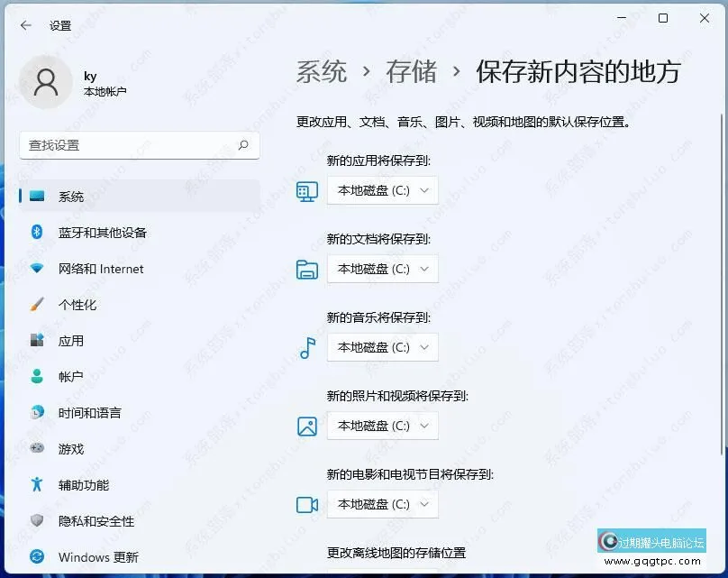The image size is (728, 578).
Task: Open 时间和语言 settings
Action: (90, 413)
